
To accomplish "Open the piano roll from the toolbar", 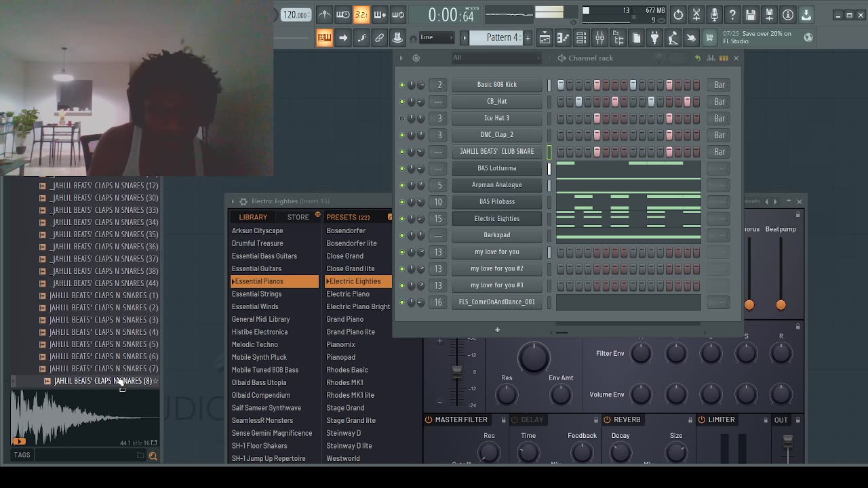I will (x=563, y=38).
